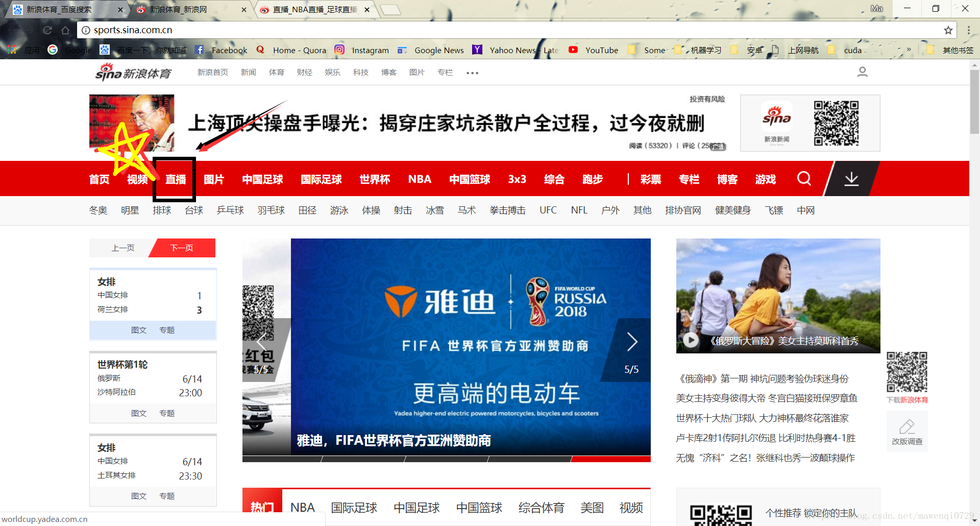Open Chrome's three-dot menu
Screen dimensions: 980x526
[x=968, y=30]
